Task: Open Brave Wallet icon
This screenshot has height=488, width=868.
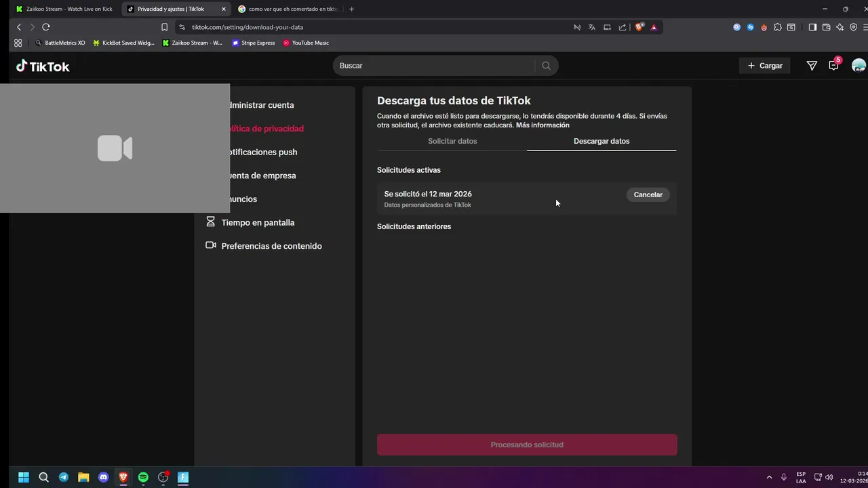Action: pos(826,27)
